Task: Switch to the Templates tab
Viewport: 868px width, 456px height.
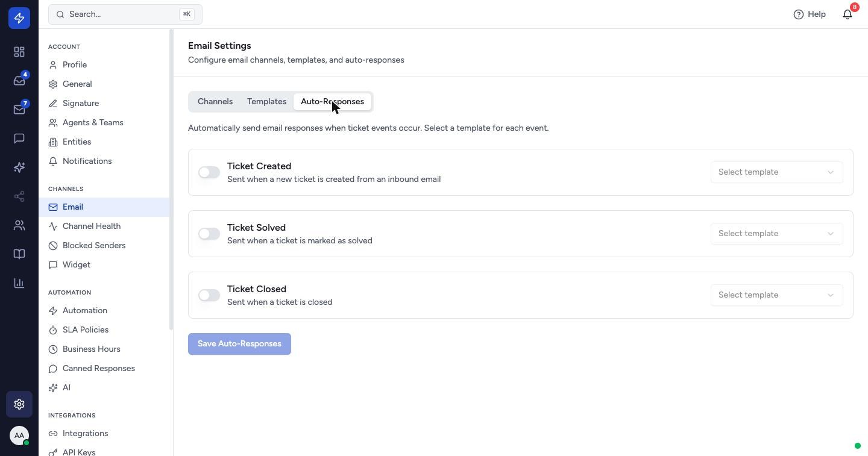Action: [266, 101]
